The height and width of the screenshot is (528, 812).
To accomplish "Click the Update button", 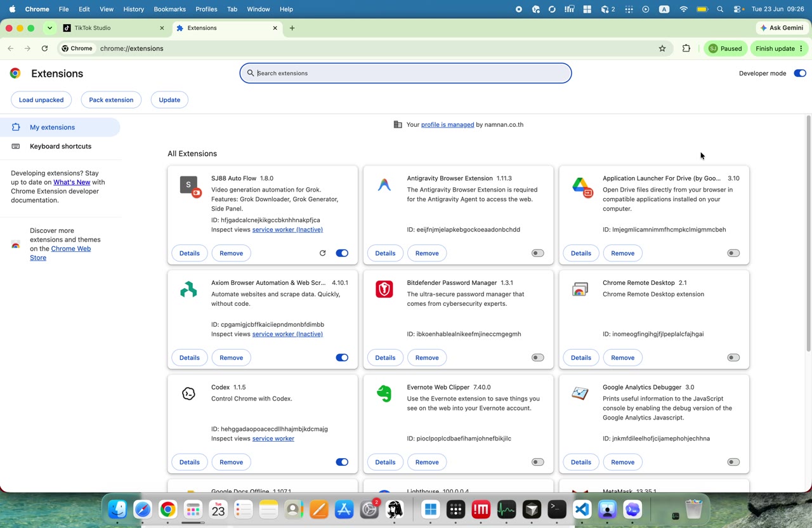I will (x=169, y=100).
